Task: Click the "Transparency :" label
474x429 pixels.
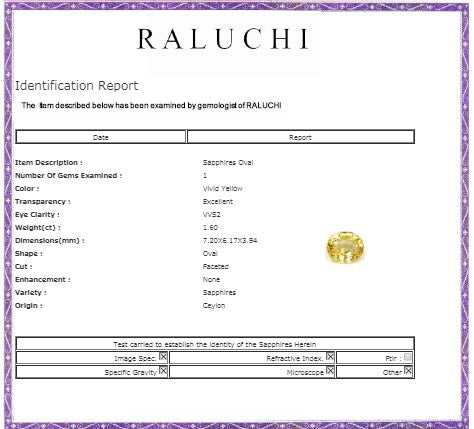Action: (43, 202)
